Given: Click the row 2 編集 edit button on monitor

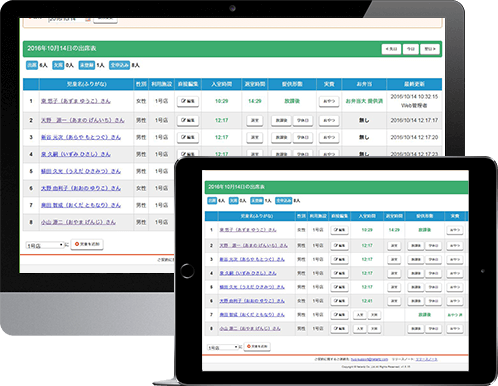Looking at the screenshot, I should click(188, 120).
